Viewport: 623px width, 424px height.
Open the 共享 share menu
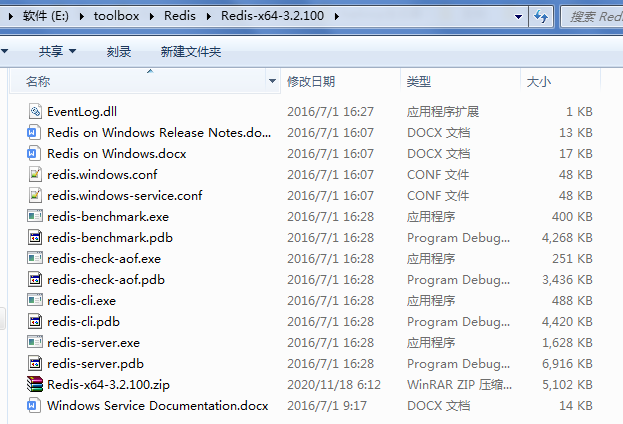[x=57, y=51]
